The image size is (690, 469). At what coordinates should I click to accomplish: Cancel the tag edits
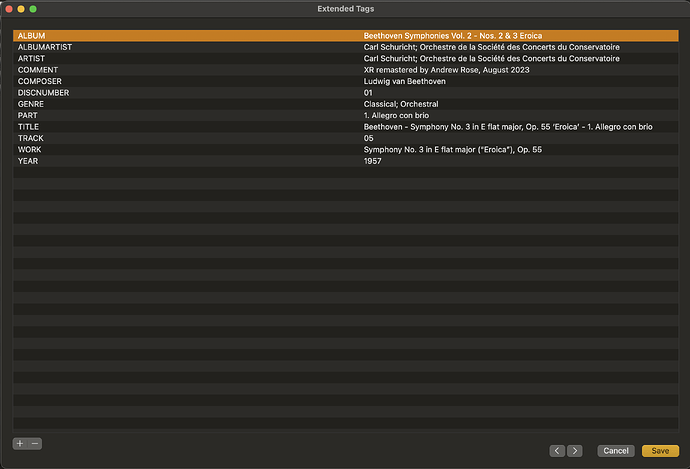[616, 451]
